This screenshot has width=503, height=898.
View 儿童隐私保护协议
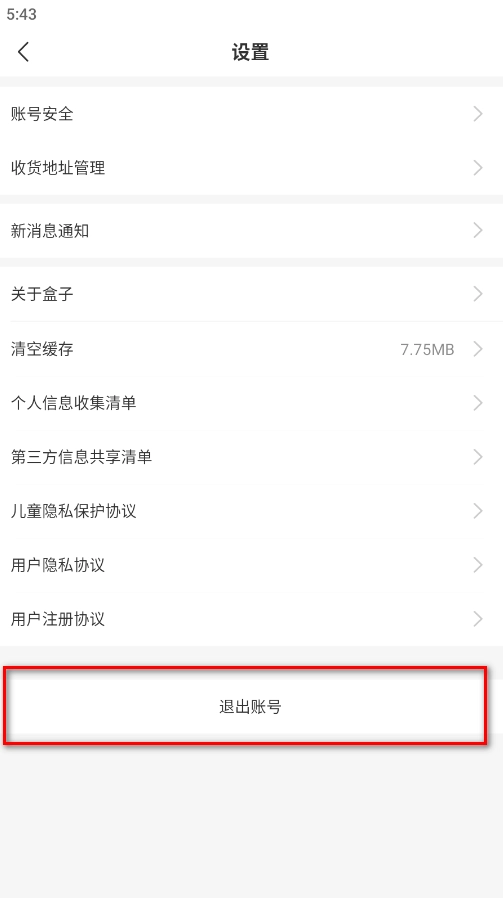[x=252, y=510]
